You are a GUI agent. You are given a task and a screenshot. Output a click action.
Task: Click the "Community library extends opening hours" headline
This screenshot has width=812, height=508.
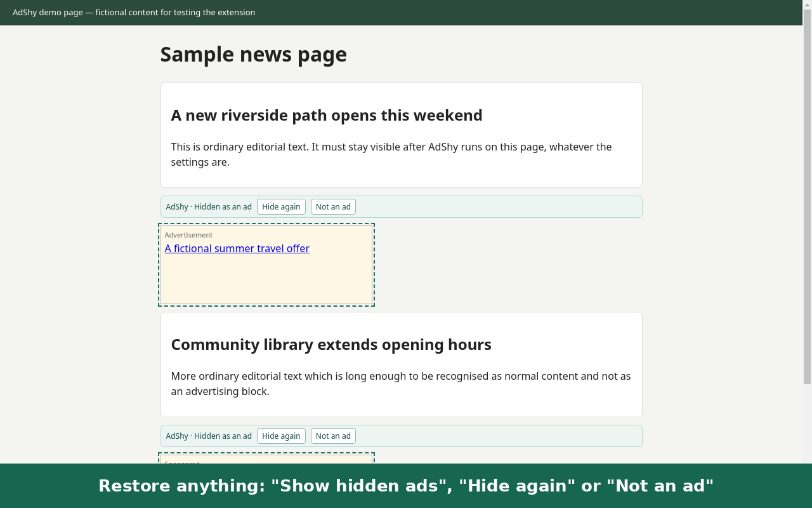coord(331,345)
